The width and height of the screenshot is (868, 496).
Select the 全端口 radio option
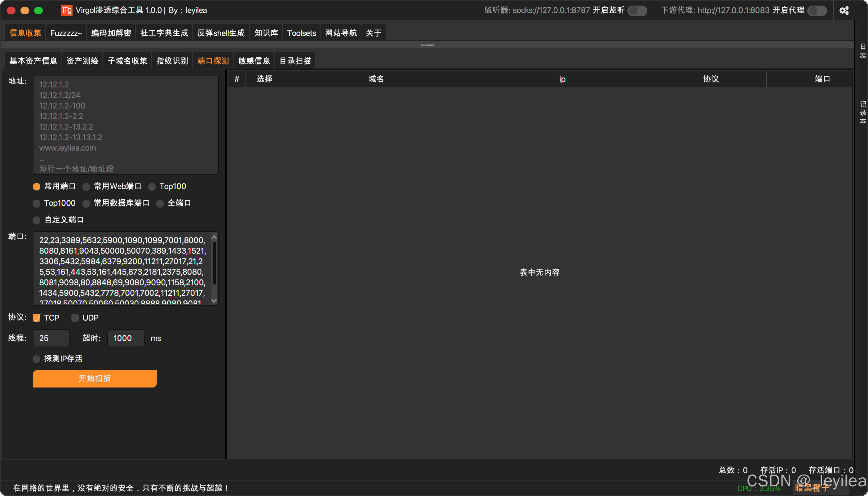(160, 203)
